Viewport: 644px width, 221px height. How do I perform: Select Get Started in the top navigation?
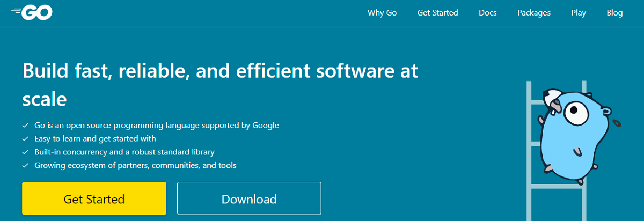[x=437, y=13]
